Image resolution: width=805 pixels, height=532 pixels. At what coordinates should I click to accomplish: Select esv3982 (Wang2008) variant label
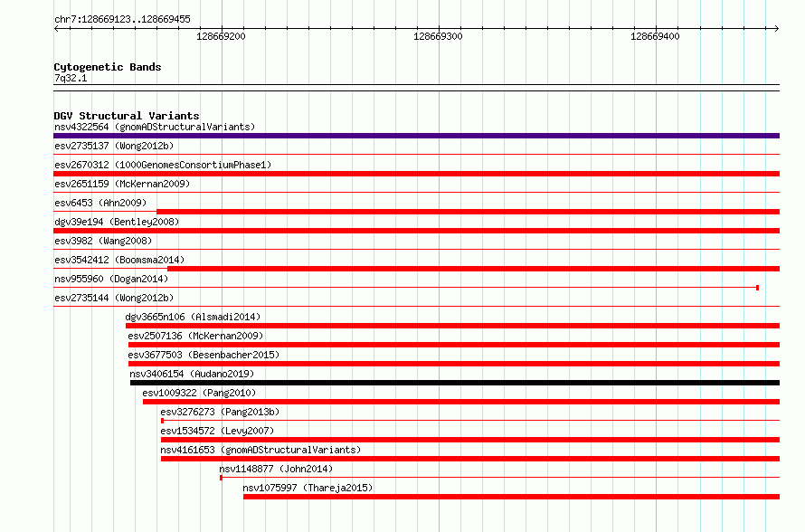[103, 241]
